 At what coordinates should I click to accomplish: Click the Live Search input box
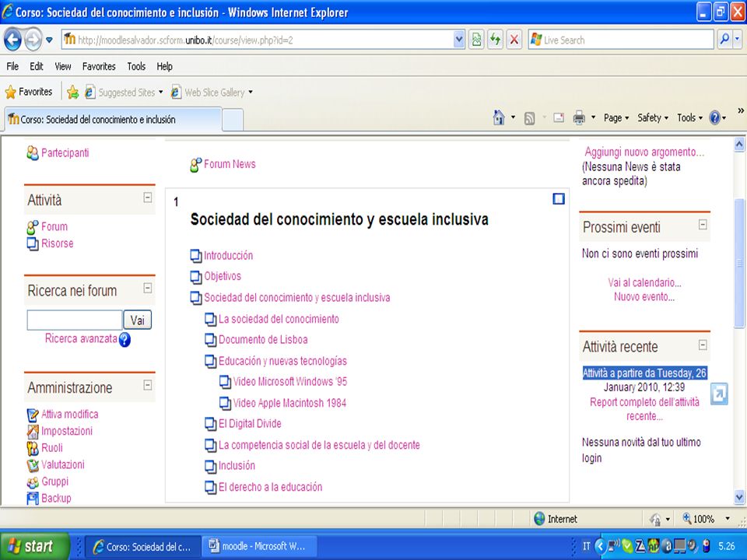621,40
